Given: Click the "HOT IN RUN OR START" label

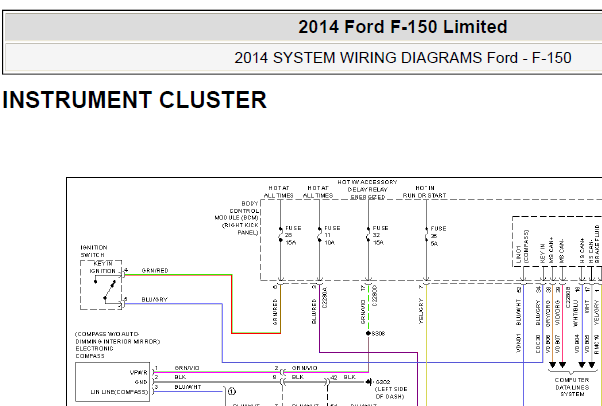Looking at the screenshot, I should [x=424, y=192].
